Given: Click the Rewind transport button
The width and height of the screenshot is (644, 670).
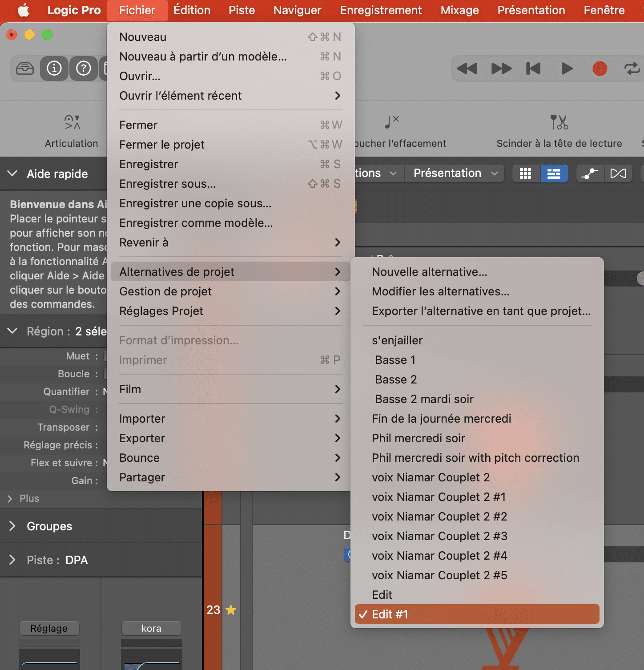Looking at the screenshot, I should (467, 69).
